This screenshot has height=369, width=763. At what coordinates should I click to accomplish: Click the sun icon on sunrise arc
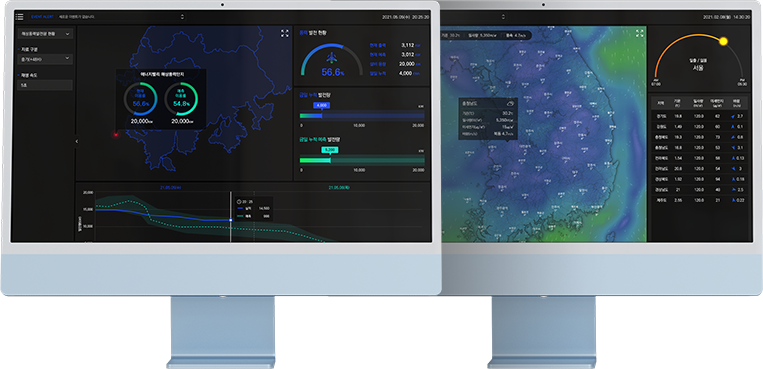click(723, 41)
